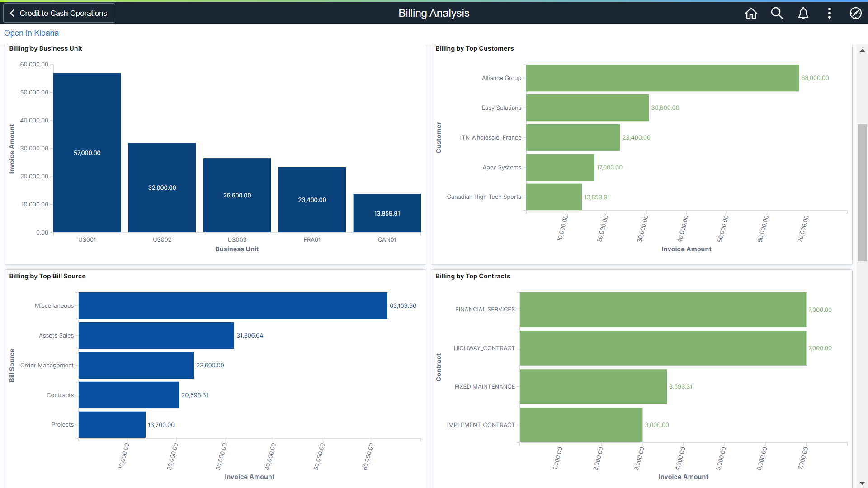This screenshot has width=868, height=488.
Task: Click the vertical scrollbar thumb
Action: (862, 192)
